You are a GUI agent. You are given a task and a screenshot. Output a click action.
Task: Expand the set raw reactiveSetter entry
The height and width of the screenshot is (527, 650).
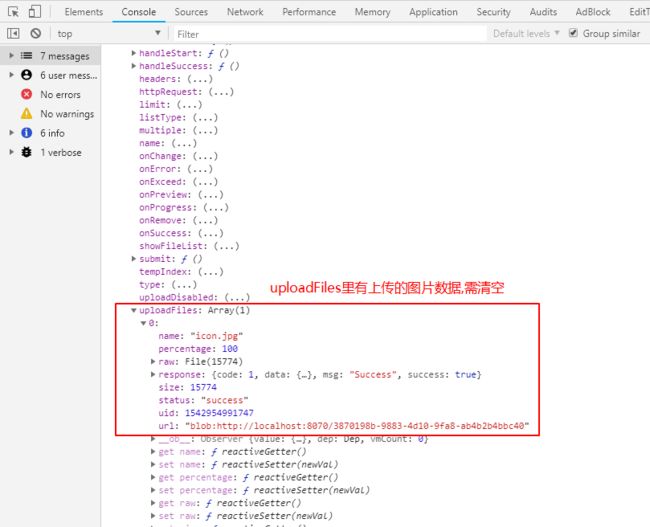click(x=153, y=516)
